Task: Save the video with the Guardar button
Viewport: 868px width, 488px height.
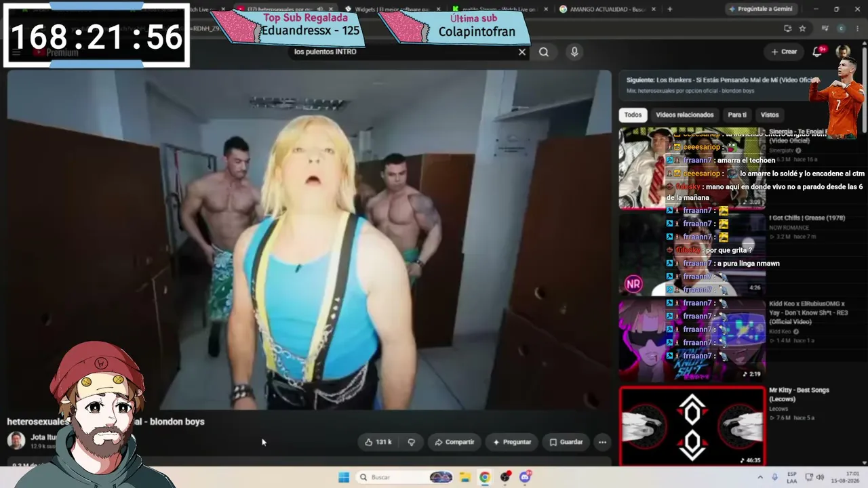Action: tap(566, 442)
